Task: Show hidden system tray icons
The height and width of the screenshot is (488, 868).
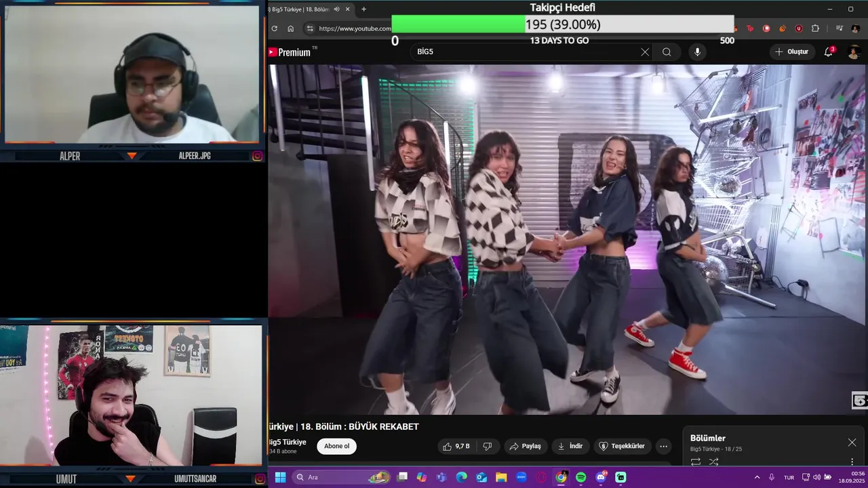Action: [x=757, y=477]
